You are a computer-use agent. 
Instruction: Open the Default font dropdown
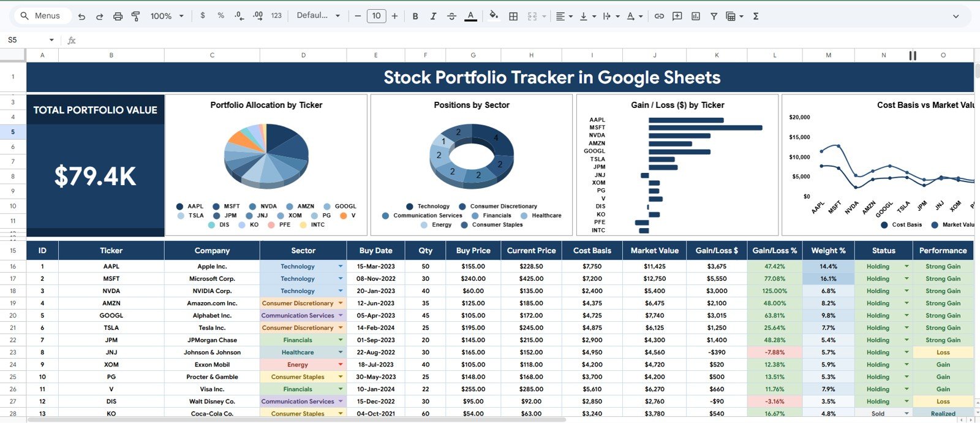click(x=318, y=16)
